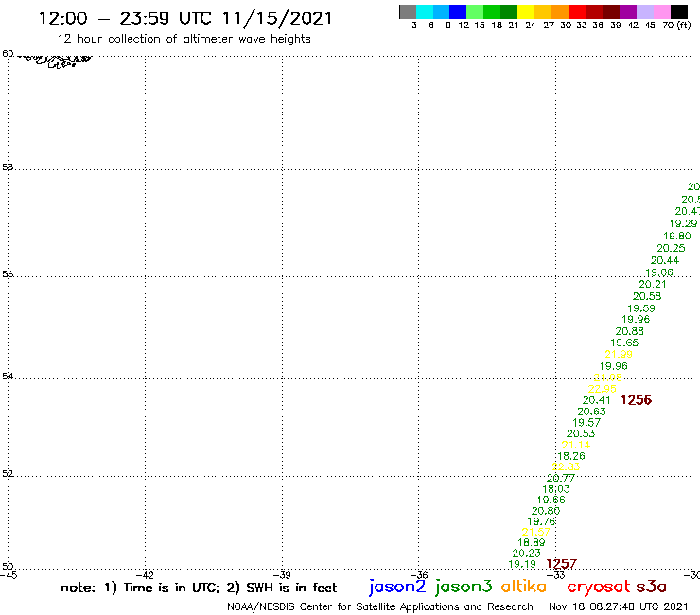Viewport: 700px width, 615px height.
Task: Click the longitude axis label -36
Action: (x=419, y=575)
